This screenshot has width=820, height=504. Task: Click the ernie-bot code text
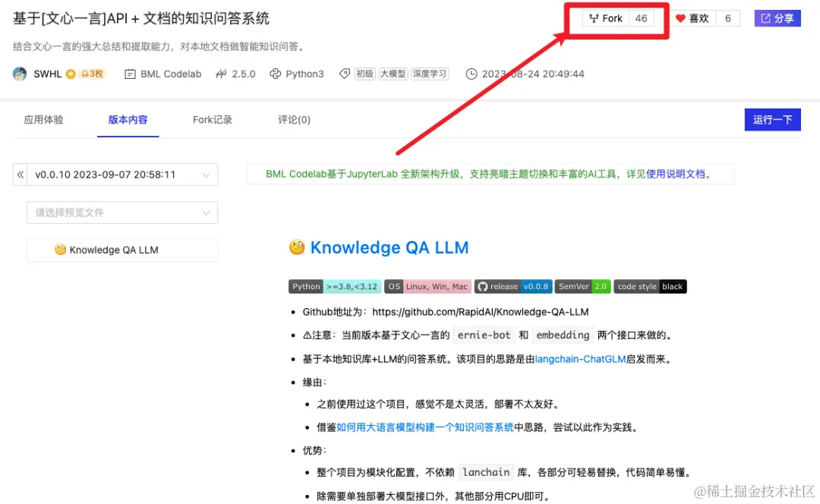[484, 335]
